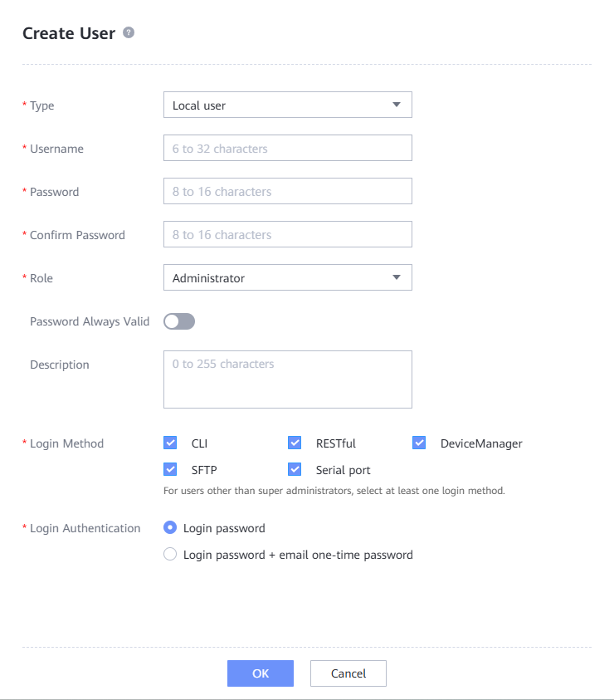This screenshot has width=614, height=700.
Task: Click the Username input field
Action: tap(287, 149)
